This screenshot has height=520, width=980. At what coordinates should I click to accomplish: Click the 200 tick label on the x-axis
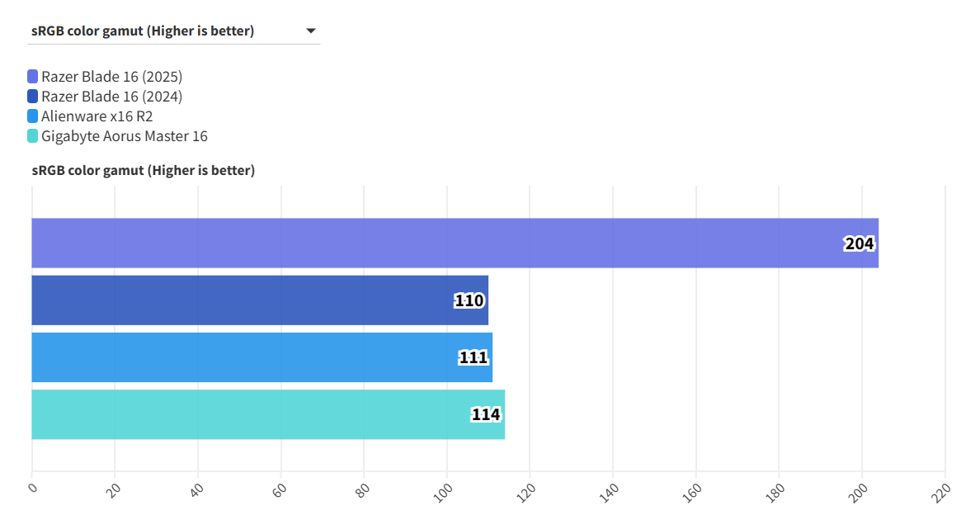click(x=858, y=490)
